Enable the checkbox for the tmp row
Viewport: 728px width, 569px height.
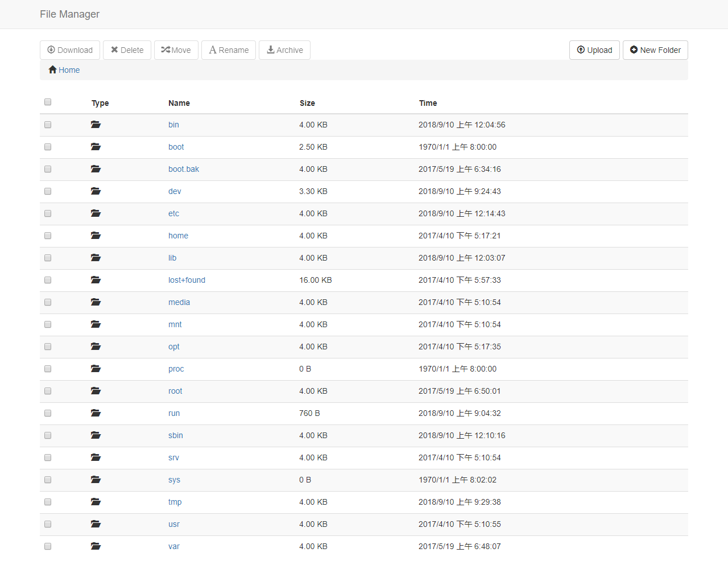48,502
